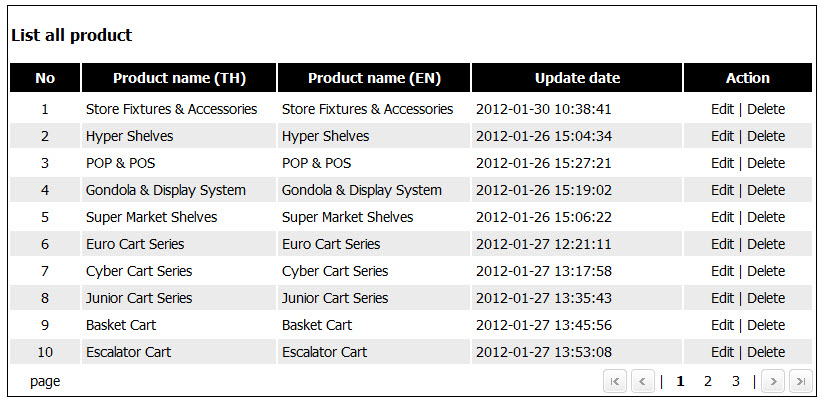The width and height of the screenshot is (823, 406).
Task: Select page 1 in the pagination
Action: [x=680, y=381]
